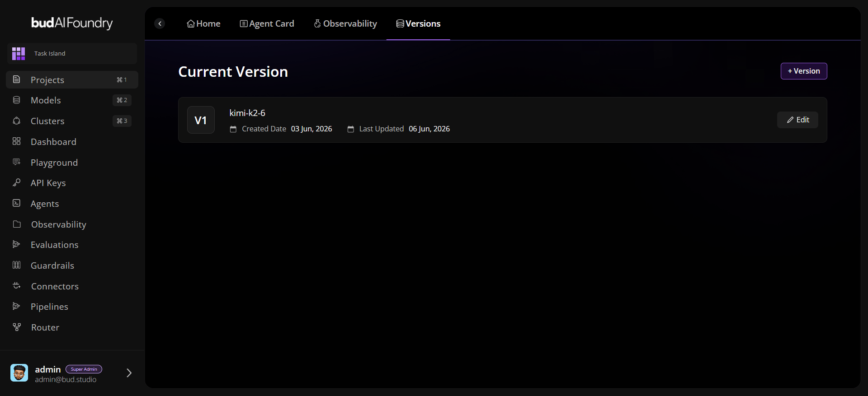
Task: Click the admin@bud.studio email text
Action: [x=66, y=379]
